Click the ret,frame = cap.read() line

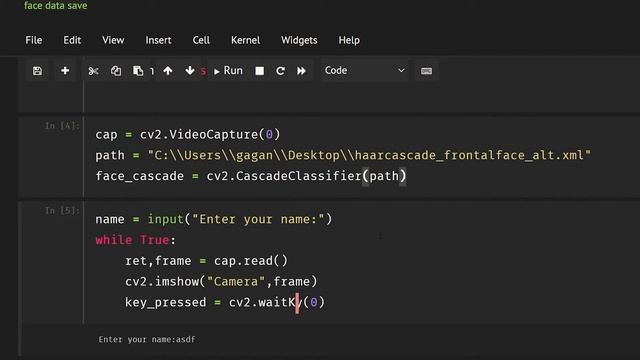point(207,261)
